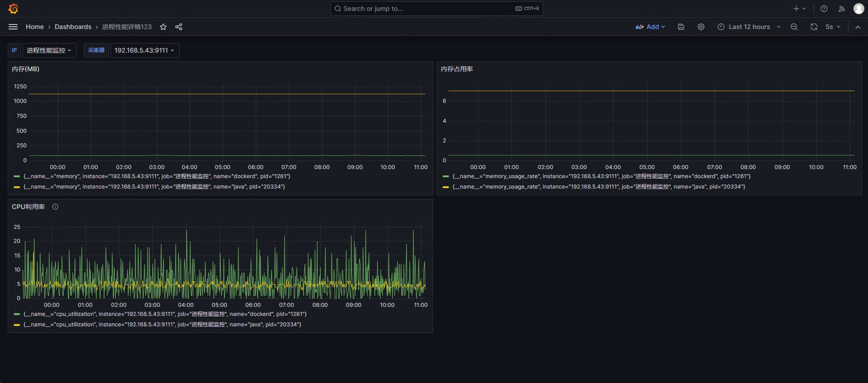Click the 1250 axis label in 内存(MB)

coord(20,87)
